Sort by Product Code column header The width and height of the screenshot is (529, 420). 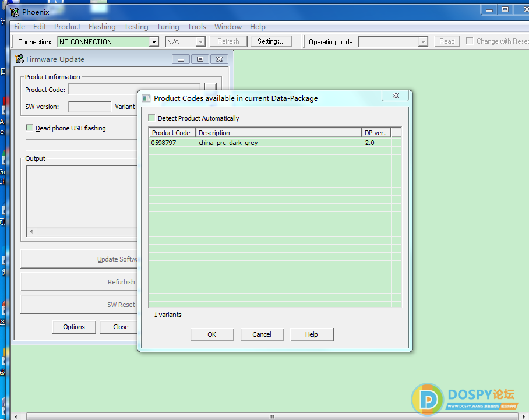(x=172, y=133)
